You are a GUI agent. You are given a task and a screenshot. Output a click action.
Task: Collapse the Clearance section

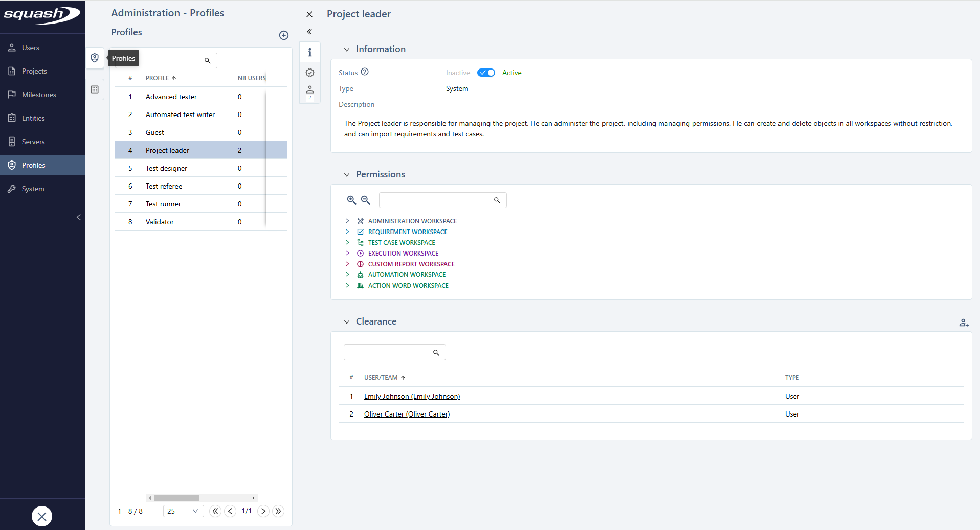click(x=347, y=321)
